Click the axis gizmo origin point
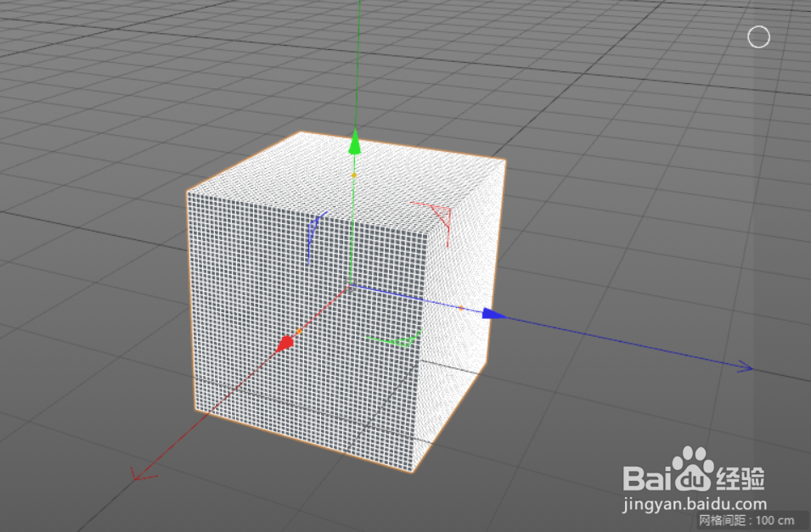The image size is (811, 532). coord(351,287)
